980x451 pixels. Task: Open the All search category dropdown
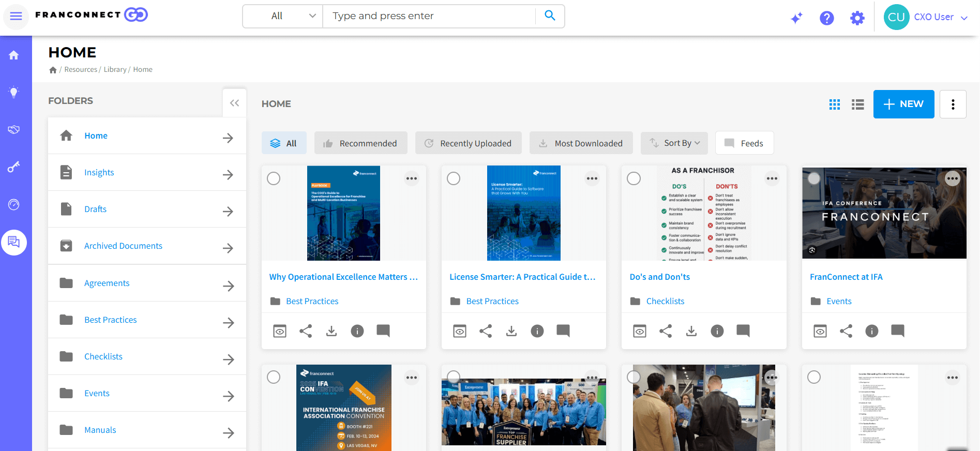click(x=283, y=16)
